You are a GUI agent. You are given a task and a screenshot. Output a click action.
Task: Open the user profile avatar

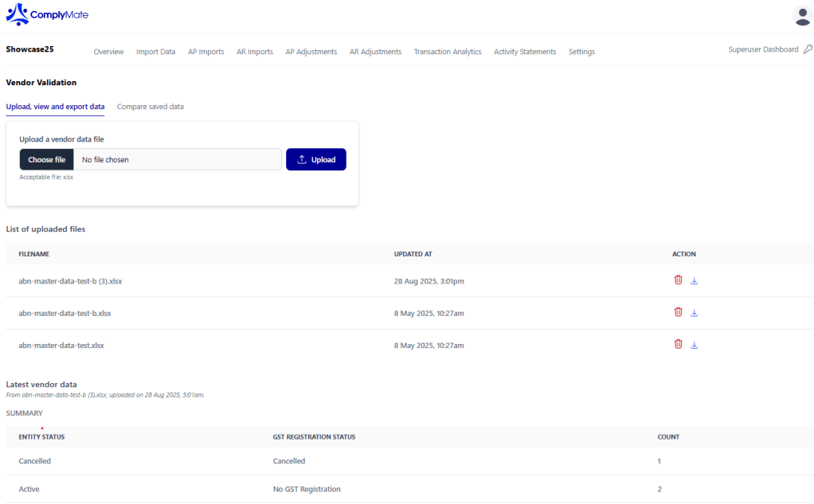click(x=801, y=15)
